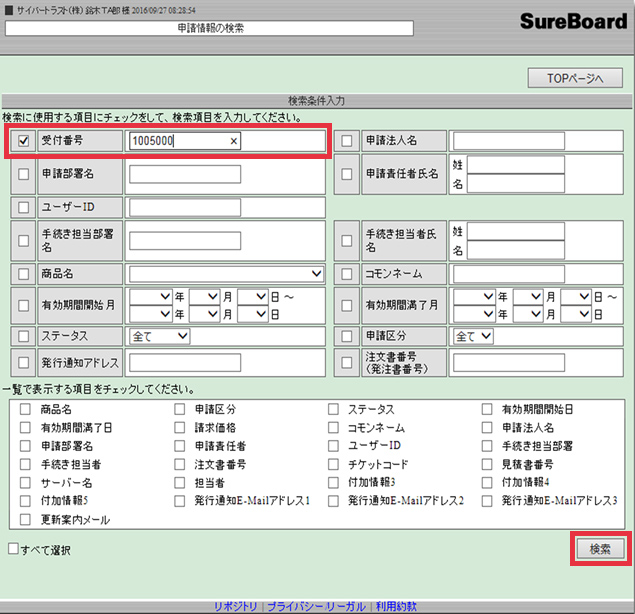Select ステータス in the display items list
635x614 pixels.
[x=334, y=409]
